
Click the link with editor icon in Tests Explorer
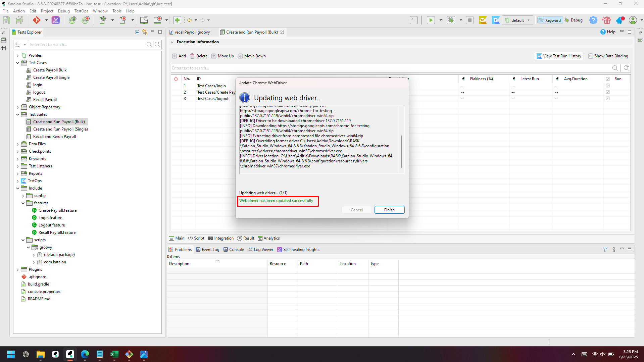tap(145, 32)
